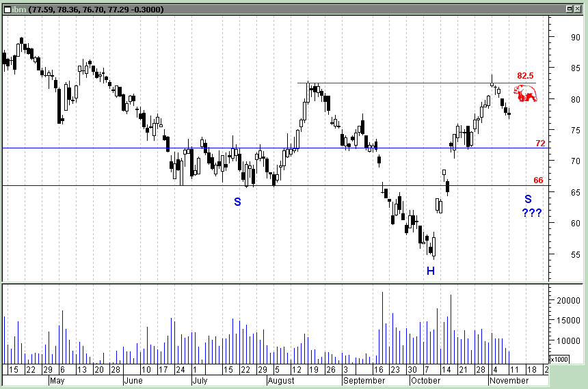
Task: Click the August month label
Action: (x=281, y=381)
